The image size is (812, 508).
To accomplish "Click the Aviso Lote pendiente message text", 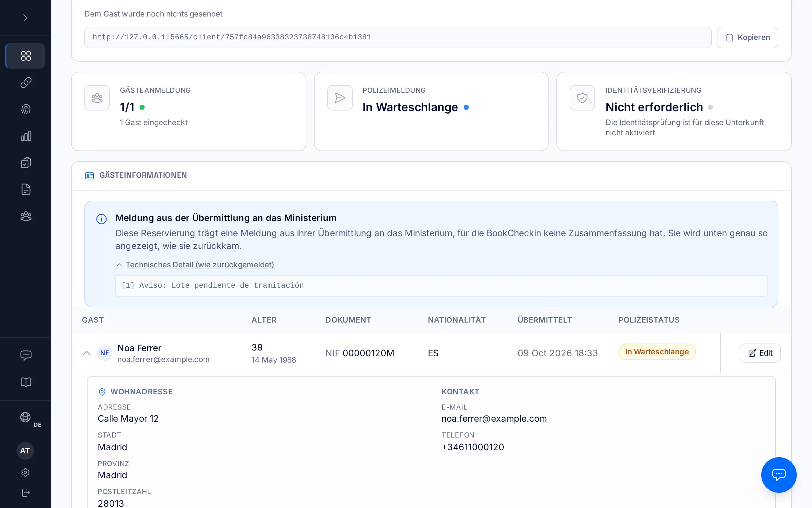I will click(213, 285).
